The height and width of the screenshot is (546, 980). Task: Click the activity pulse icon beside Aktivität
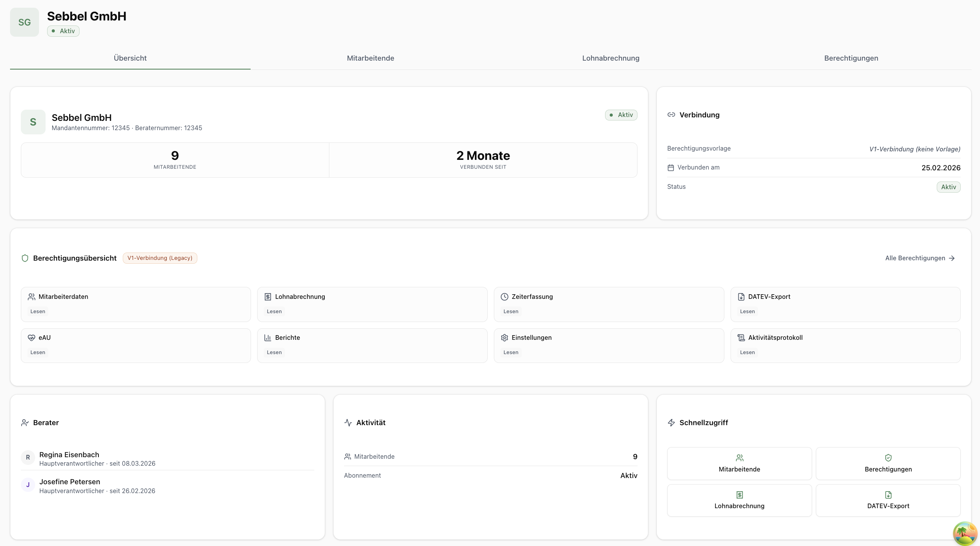[x=348, y=423]
